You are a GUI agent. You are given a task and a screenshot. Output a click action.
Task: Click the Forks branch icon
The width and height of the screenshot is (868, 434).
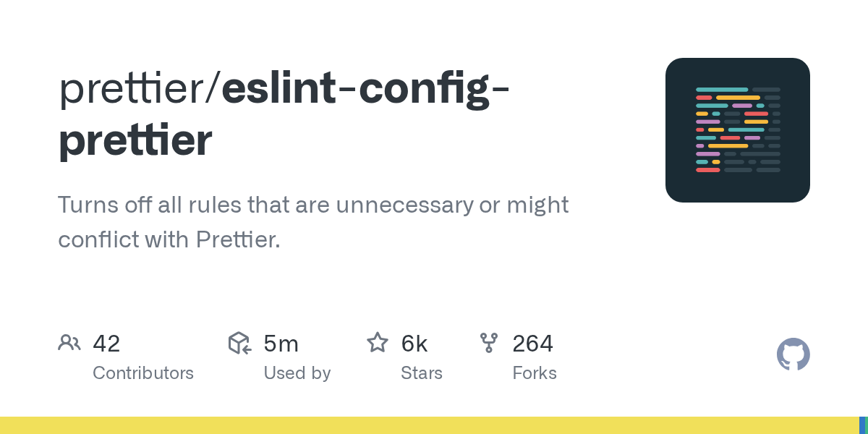point(489,343)
